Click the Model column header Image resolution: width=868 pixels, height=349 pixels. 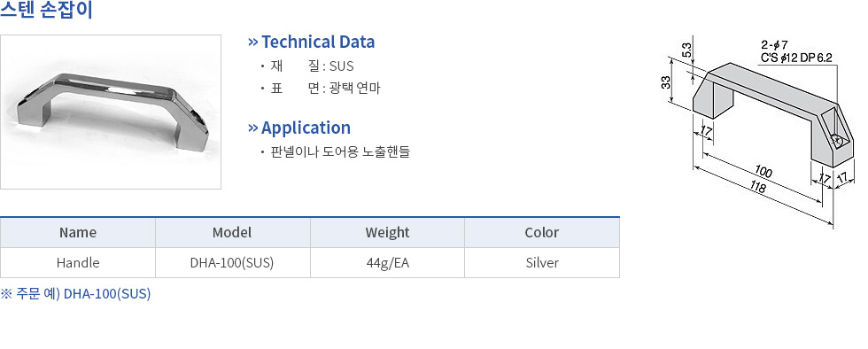232,232
